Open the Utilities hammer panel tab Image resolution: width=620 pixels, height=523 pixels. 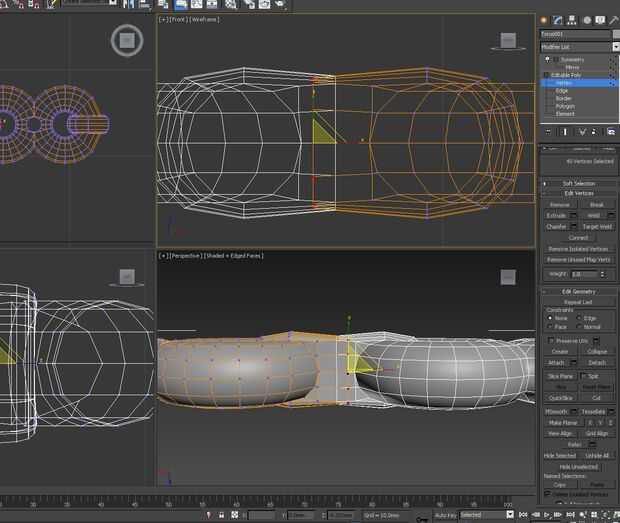pyautogui.click(x=614, y=20)
